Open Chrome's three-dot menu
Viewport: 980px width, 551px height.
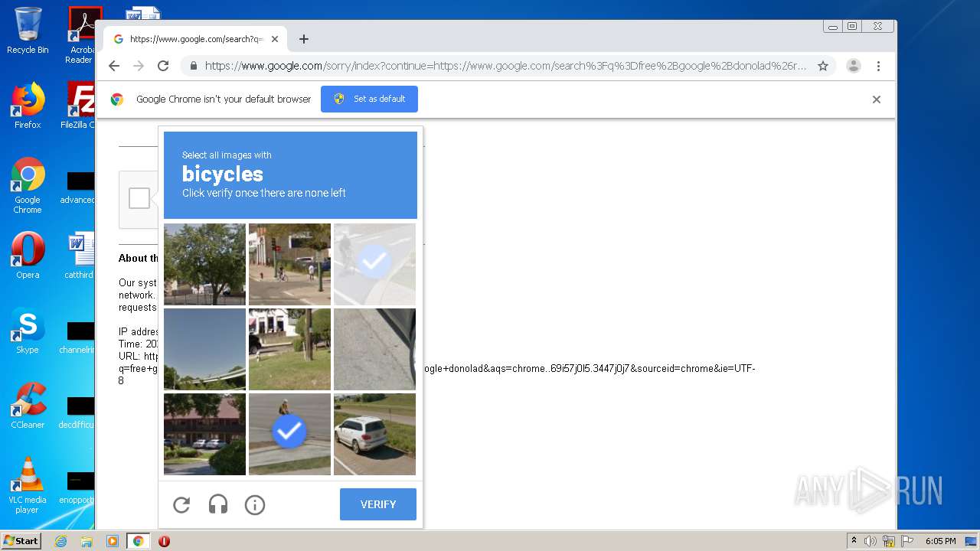[878, 66]
